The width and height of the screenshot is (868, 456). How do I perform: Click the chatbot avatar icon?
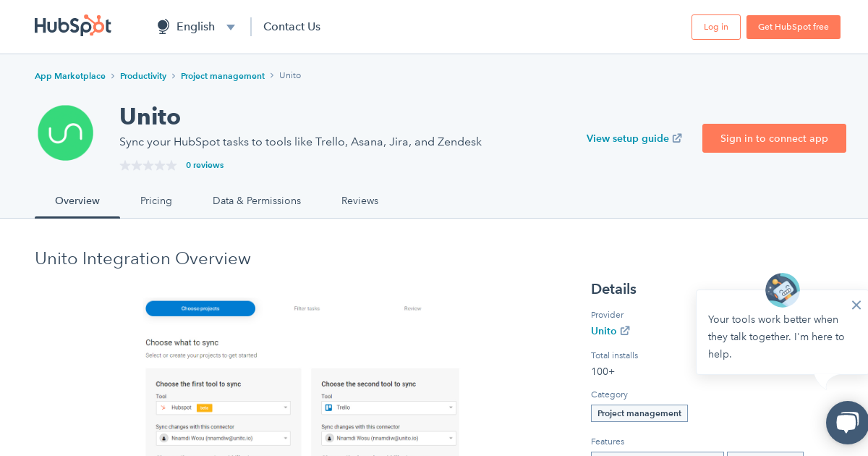point(783,290)
